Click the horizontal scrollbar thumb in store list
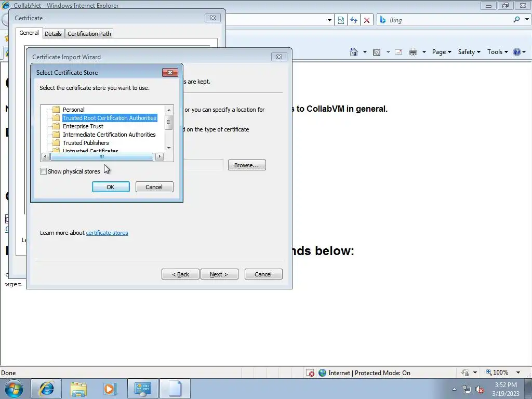 pyautogui.click(x=101, y=156)
